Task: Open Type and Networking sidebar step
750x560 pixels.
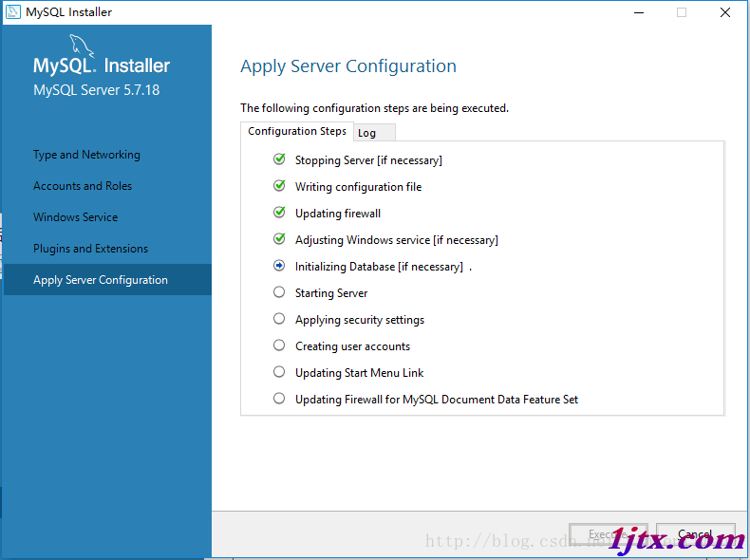Action: coord(86,155)
